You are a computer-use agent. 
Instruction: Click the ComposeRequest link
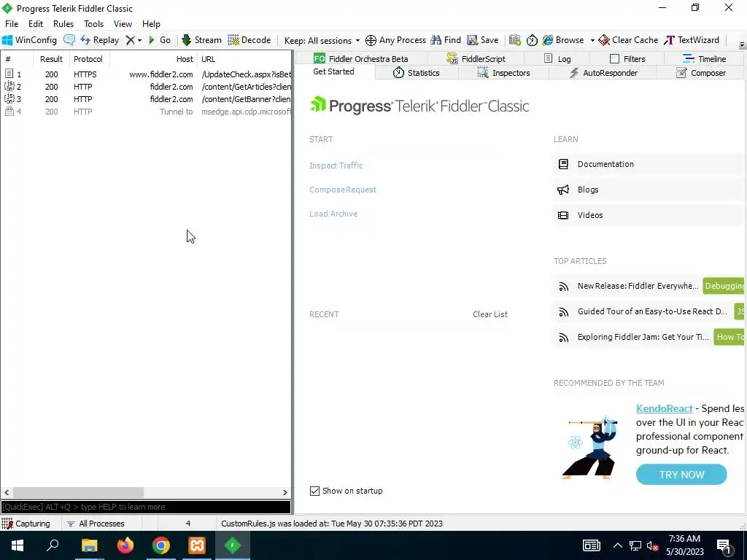click(x=343, y=190)
